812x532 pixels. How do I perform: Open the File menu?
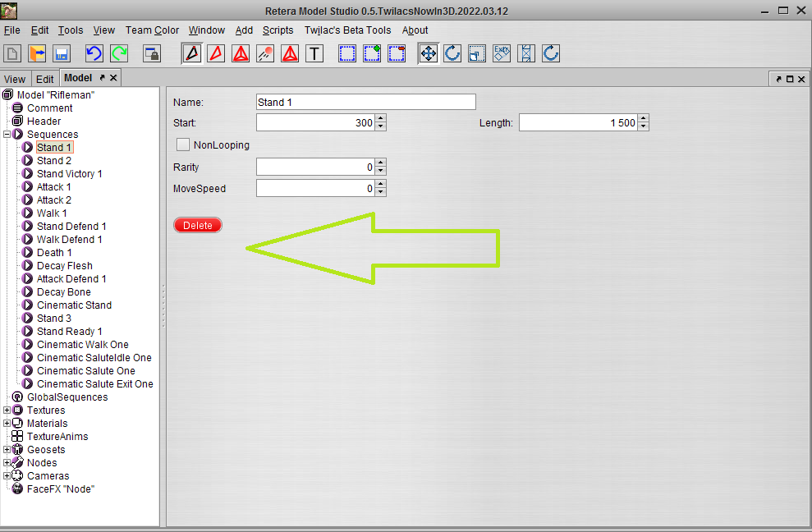click(12, 30)
